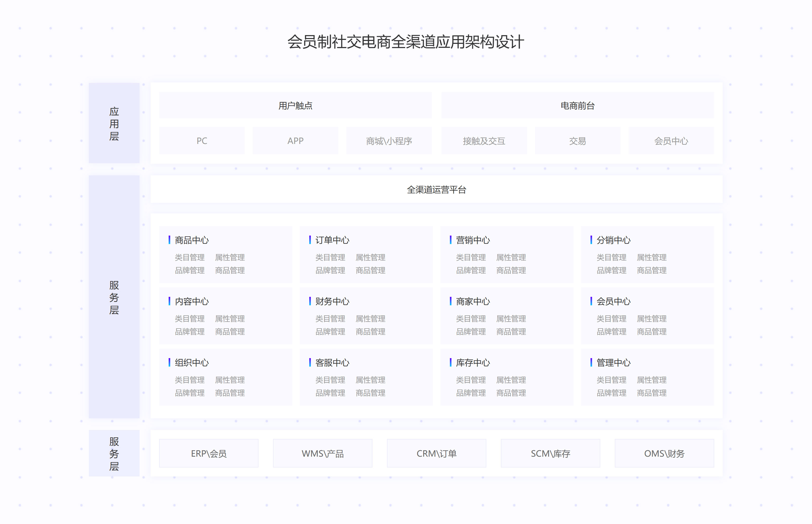Click the icon beside 内容中心

tap(170, 301)
